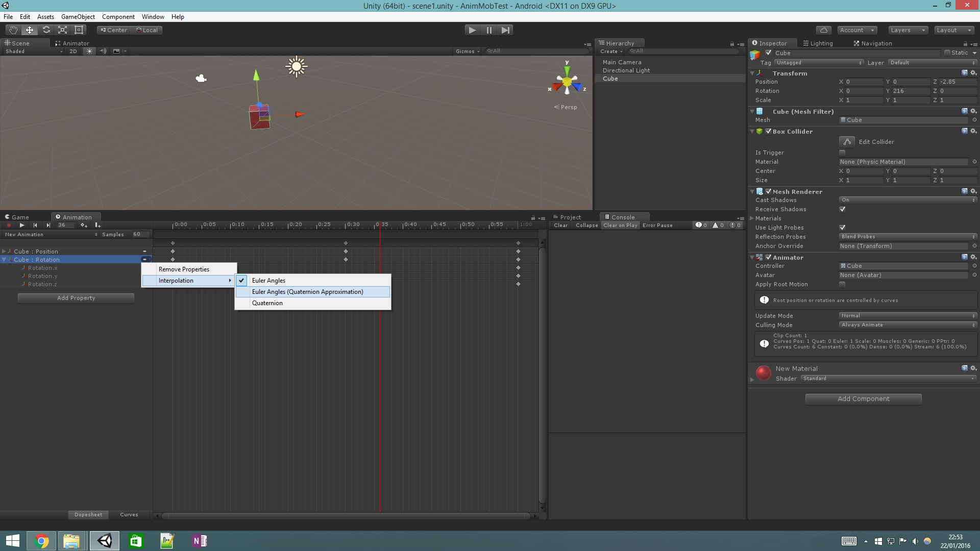The image size is (980, 551).
Task: Click the Add Component button
Action: [864, 398]
